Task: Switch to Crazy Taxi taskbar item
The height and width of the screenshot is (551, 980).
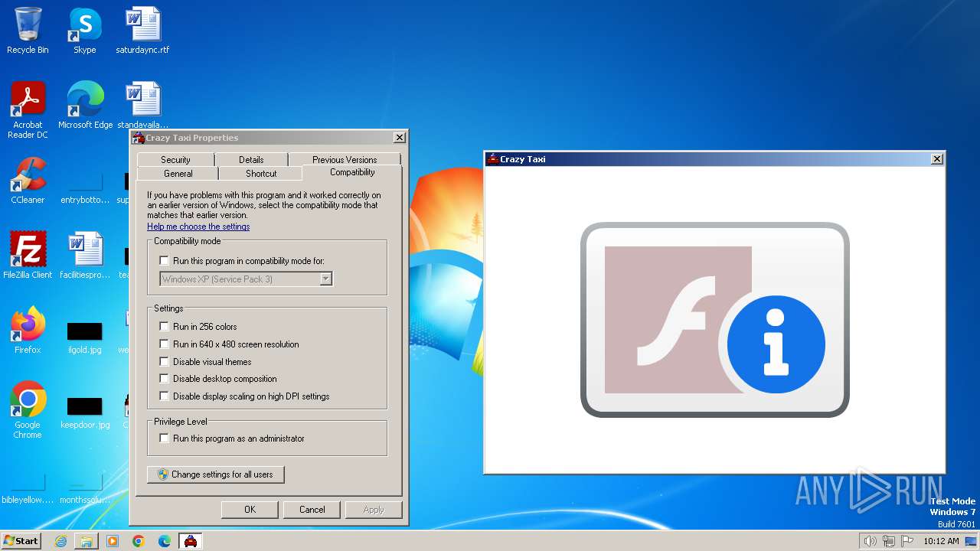Action: pyautogui.click(x=191, y=541)
